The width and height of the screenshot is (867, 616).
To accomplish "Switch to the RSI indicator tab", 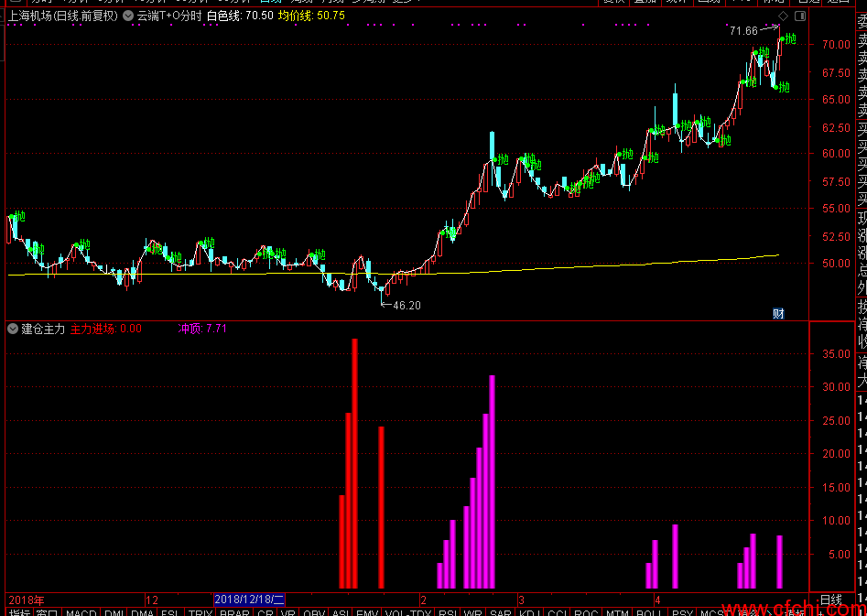I will (447, 612).
